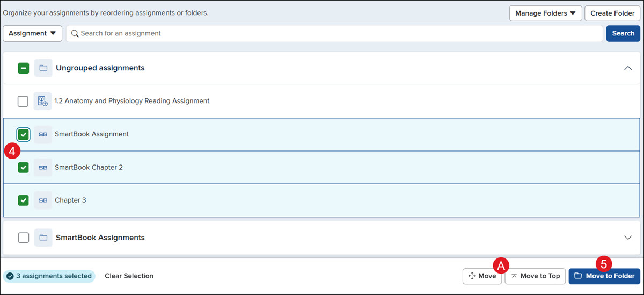Click the SB icon beside SmartBook Assignment
644x295 pixels.
point(43,134)
